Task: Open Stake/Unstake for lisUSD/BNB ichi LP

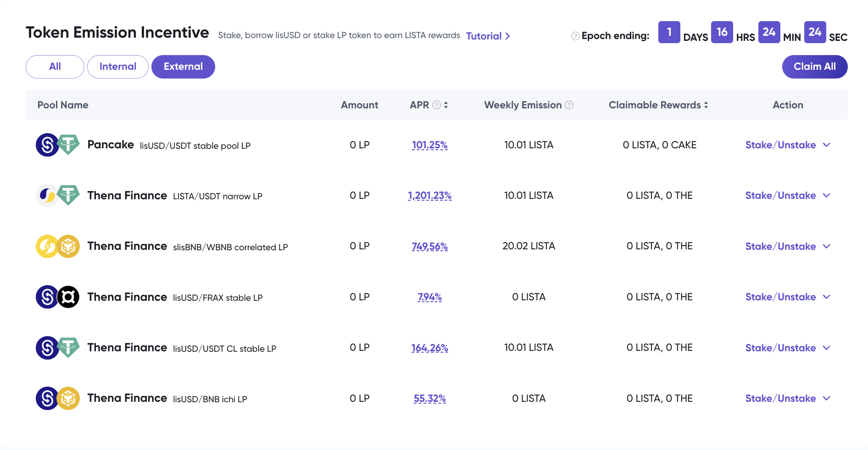Action: [x=787, y=399]
